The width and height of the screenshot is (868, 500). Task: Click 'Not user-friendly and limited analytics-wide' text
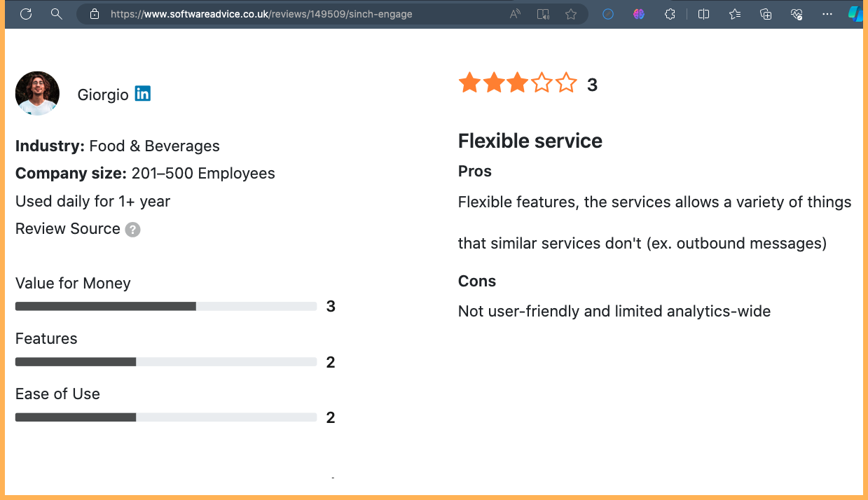[x=614, y=312]
